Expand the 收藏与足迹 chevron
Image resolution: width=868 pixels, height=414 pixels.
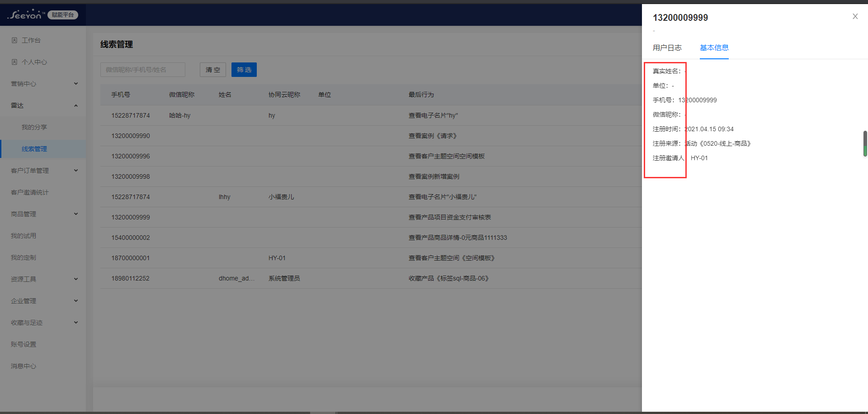[76, 322]
